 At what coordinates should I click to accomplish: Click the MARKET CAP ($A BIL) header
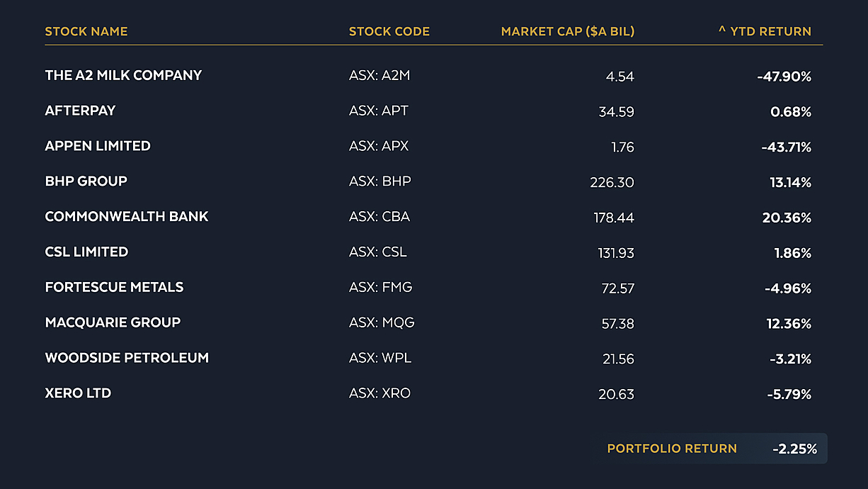click(x=568, y=31)
